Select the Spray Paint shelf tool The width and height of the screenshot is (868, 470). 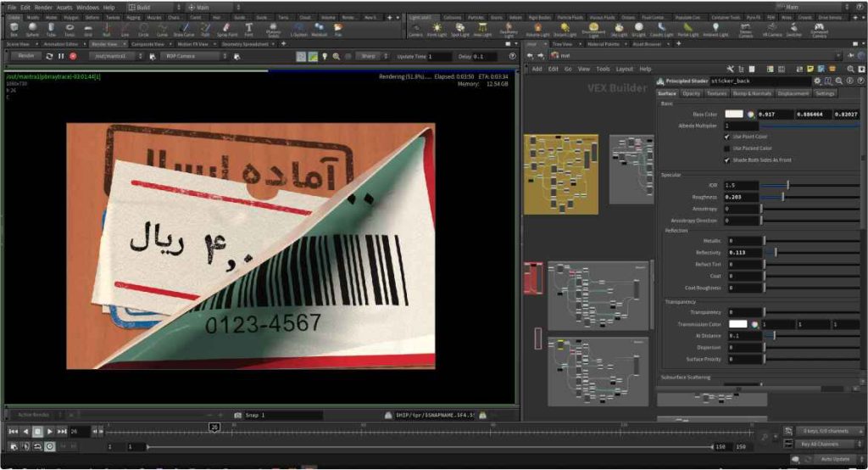coord(226,30)
